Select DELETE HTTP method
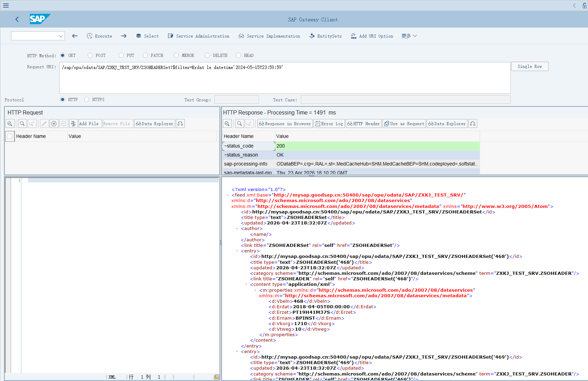588x381 pixels. pos(207,55)
